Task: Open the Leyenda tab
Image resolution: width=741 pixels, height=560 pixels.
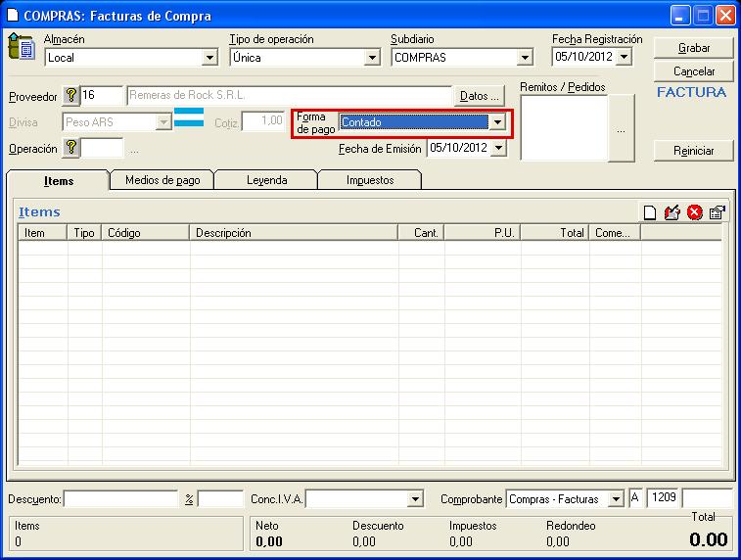Action: tap(266, 180)
